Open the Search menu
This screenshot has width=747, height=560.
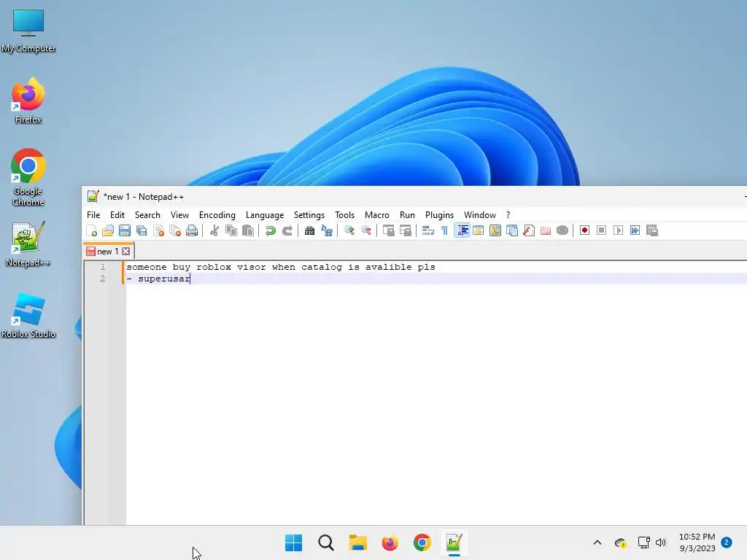point(147,215)
